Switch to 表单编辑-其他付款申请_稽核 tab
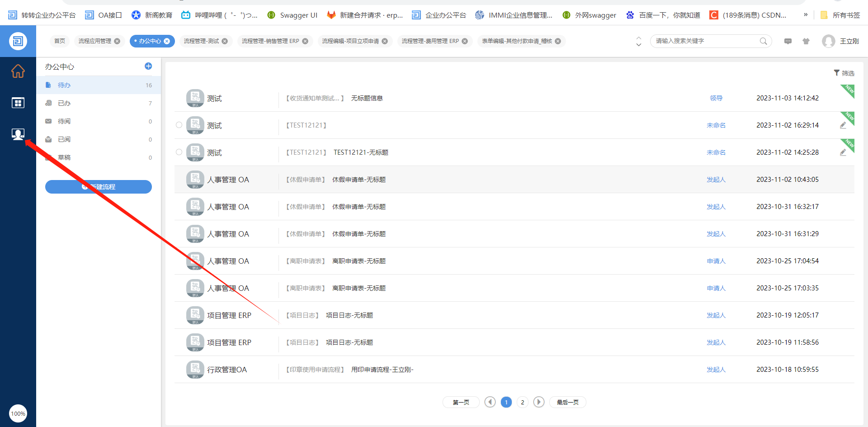This screenshot has width=868, height=427. click(517, 41)
